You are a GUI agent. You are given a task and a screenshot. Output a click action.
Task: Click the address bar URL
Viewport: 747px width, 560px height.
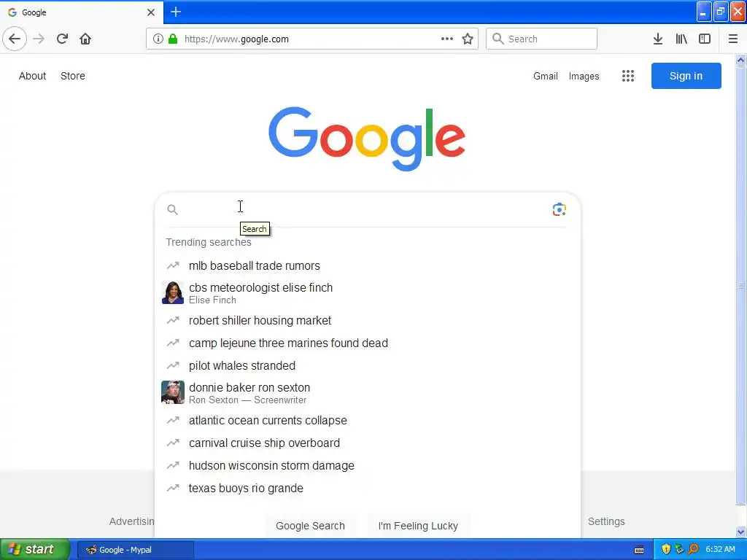pyautogui.click(x=237, y=39)
